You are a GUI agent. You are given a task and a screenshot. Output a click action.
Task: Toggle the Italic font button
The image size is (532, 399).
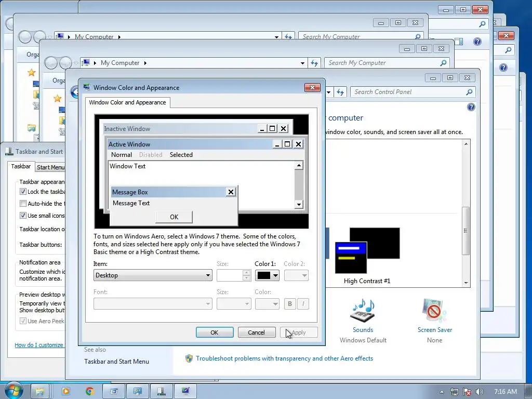pyautogui.click(x=303, y=303)
